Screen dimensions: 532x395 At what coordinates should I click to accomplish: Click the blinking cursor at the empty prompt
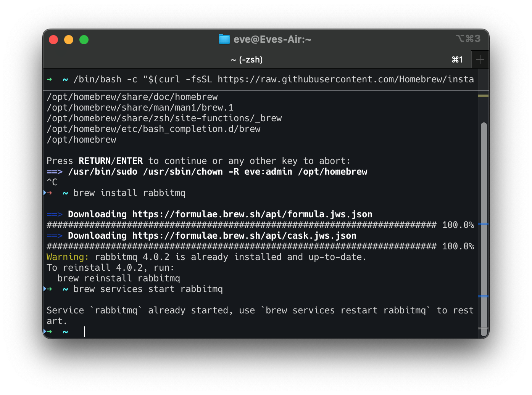(84, 332)
